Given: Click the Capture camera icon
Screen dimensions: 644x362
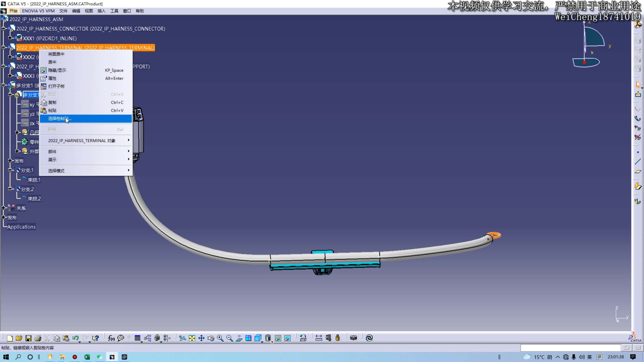Looking at the screenshot, I should 354,338.
